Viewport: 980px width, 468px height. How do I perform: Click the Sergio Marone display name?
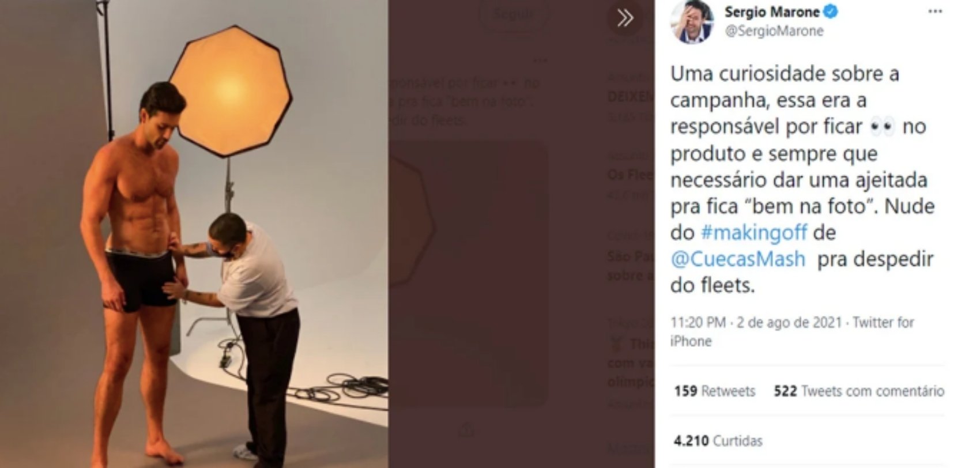tap(772, 12)
